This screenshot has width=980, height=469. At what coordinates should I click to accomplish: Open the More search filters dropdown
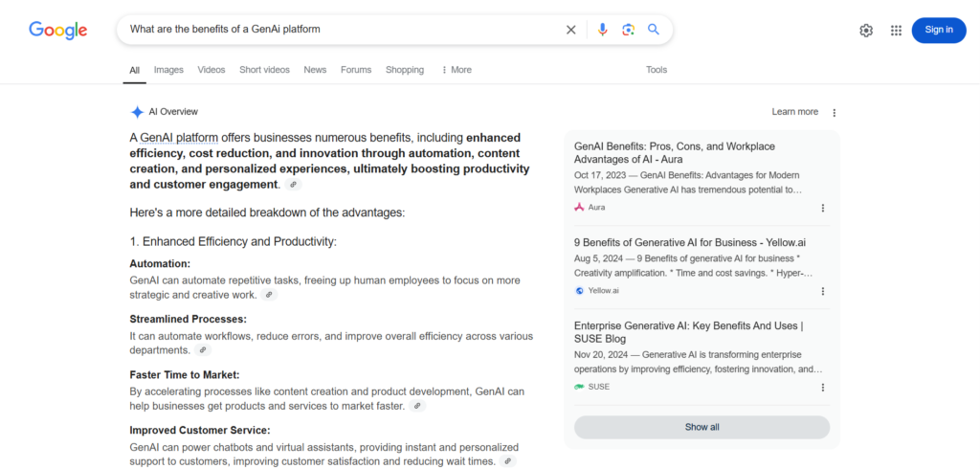coord(457,70)
